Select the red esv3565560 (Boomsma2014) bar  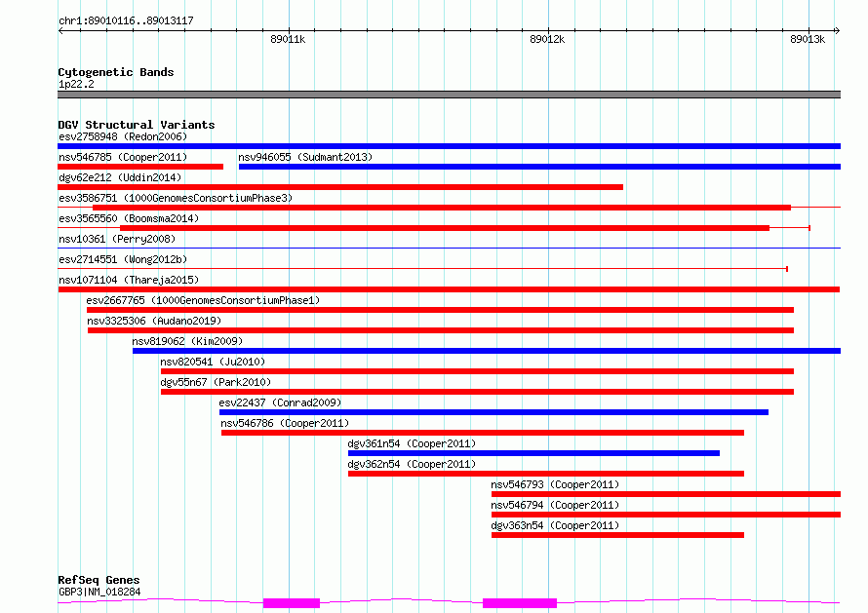click(x=445, y=228)
